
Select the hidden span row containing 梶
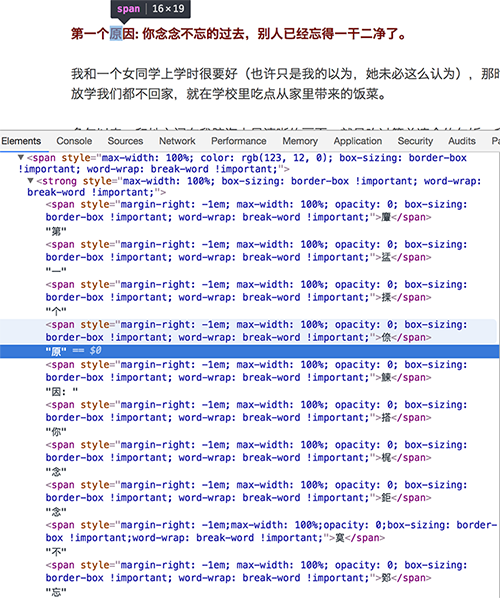256,451
